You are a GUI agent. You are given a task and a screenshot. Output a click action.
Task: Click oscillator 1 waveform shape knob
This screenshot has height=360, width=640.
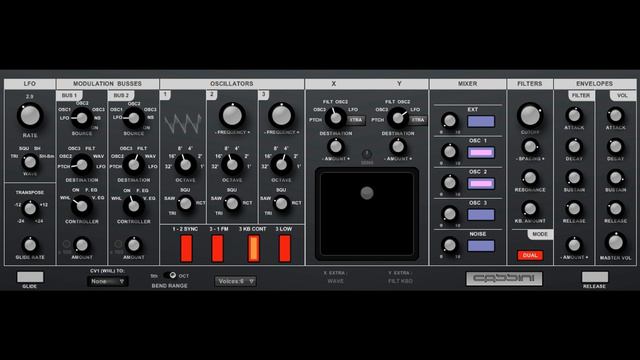point(185,203)
